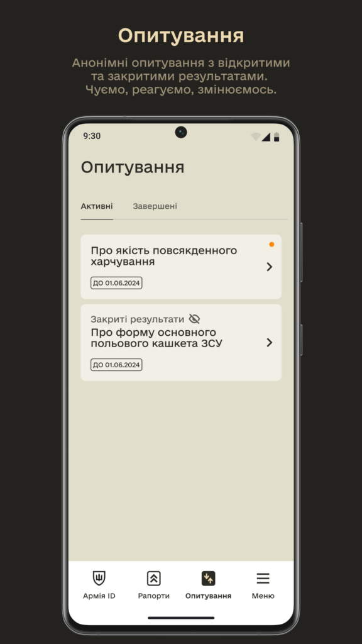Open the Рапорти double-chevron icon
362x644 pixels.
pyautogui.click(x=153, y=579)
